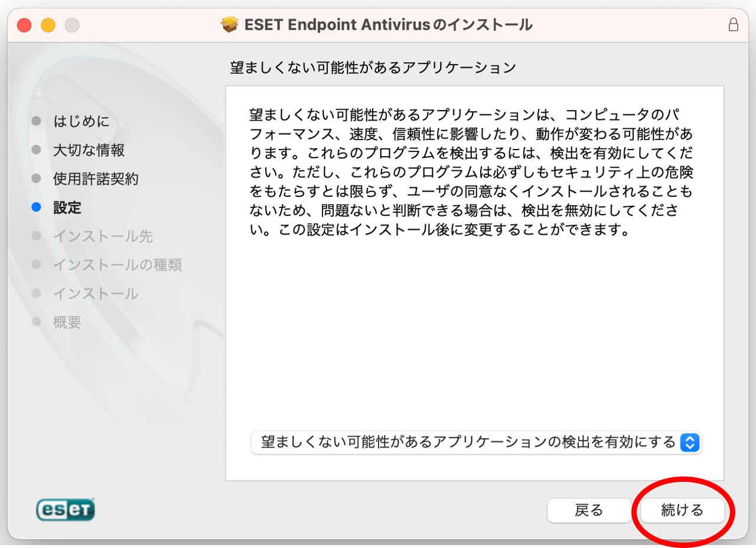Click the ESET logo

click(x=66, y=510)
